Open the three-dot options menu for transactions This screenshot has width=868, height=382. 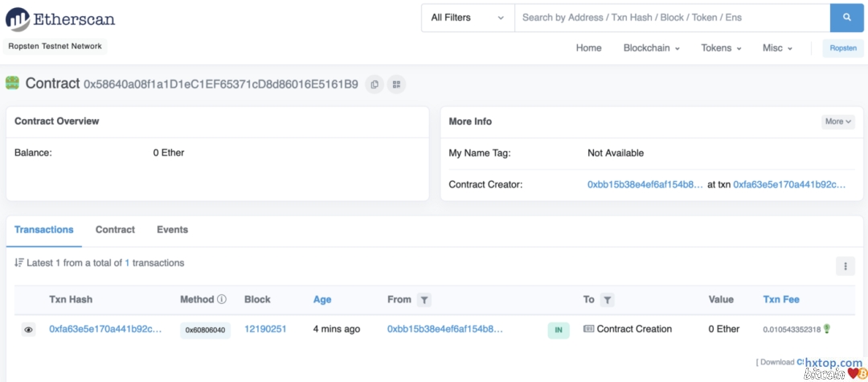point(845,266)
